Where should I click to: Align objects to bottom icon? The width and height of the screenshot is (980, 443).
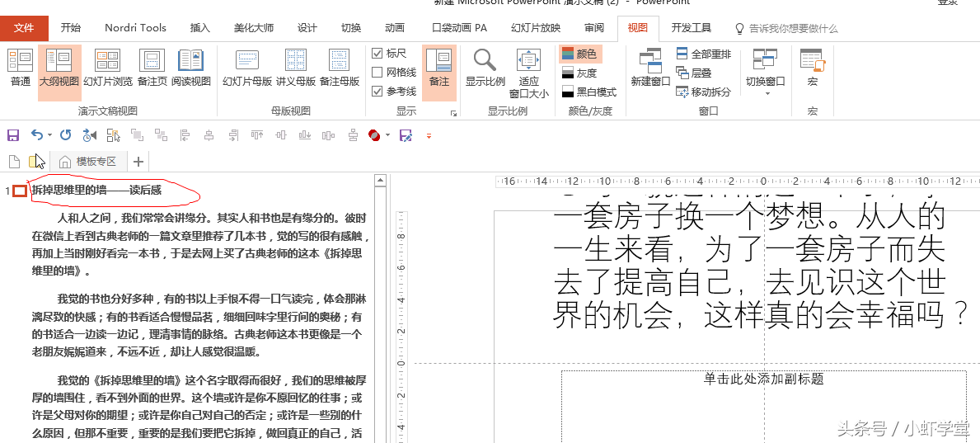(305, 134)
